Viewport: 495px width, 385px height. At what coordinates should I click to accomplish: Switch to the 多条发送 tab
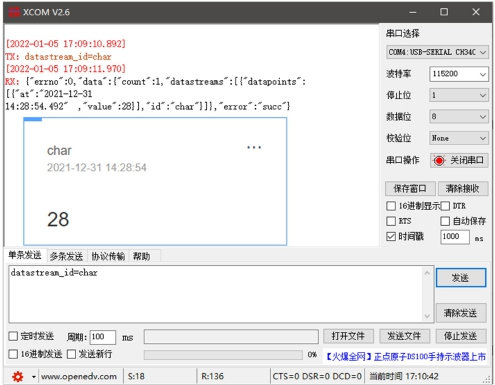(x=66, y=256)
